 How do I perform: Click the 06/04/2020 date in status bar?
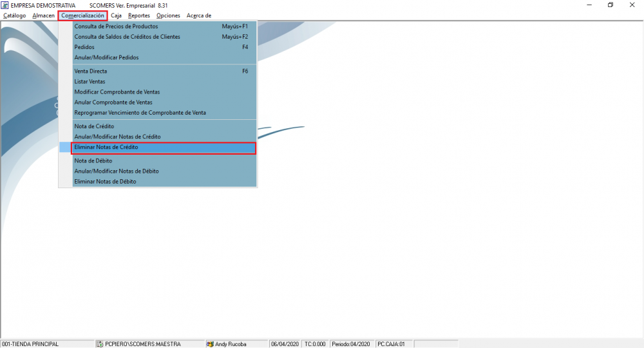click(285, 344)
